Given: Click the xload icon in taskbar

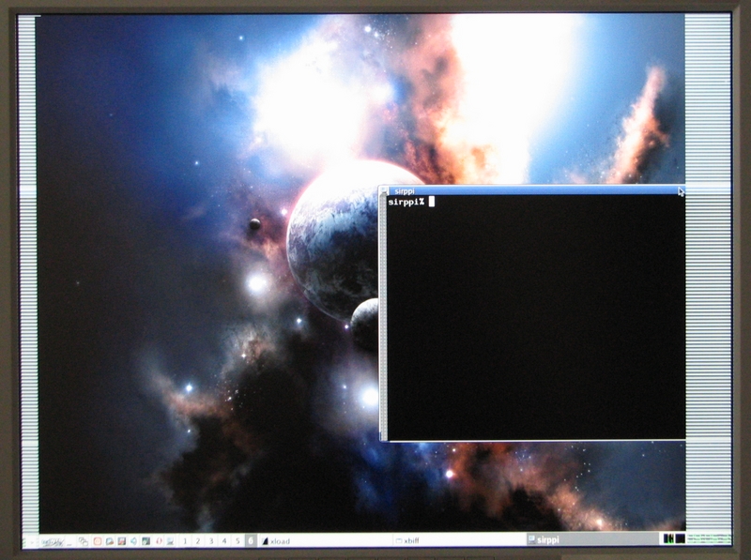Looking at the screenshot, I should pyautogui.click(x=265, y=541).
